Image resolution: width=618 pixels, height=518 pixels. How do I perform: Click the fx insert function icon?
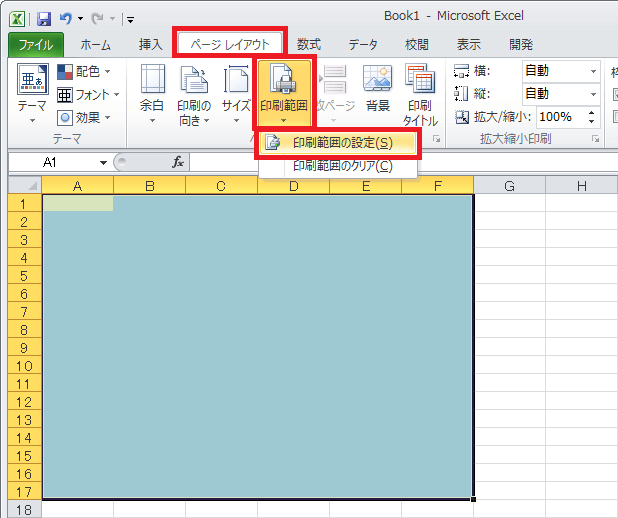(x=178, y=162)
